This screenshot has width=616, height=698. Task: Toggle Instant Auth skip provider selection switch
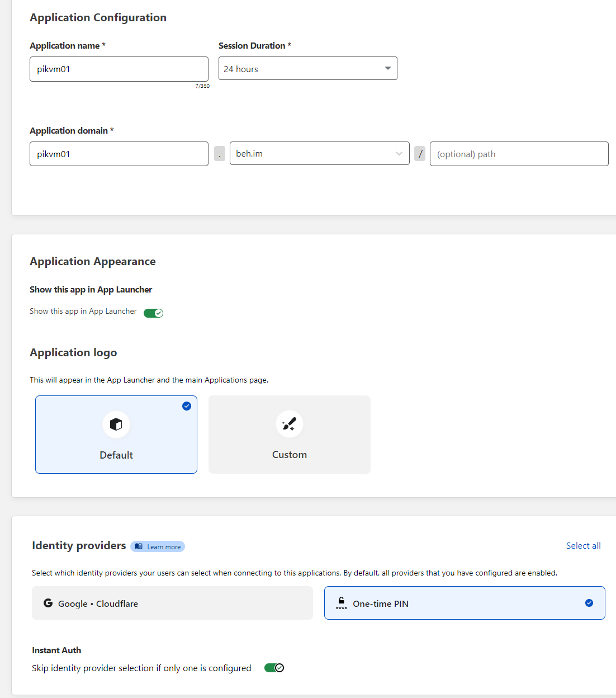(x=274, y=668)
